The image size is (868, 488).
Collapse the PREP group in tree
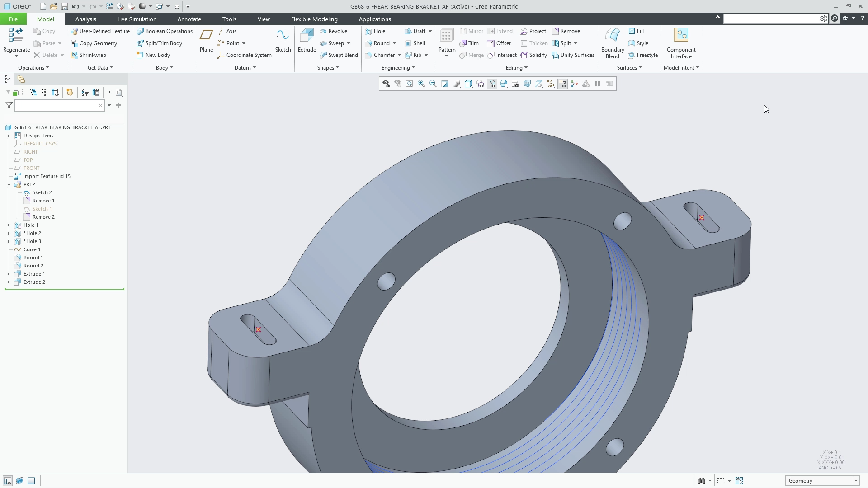click(x=9, y=184)
